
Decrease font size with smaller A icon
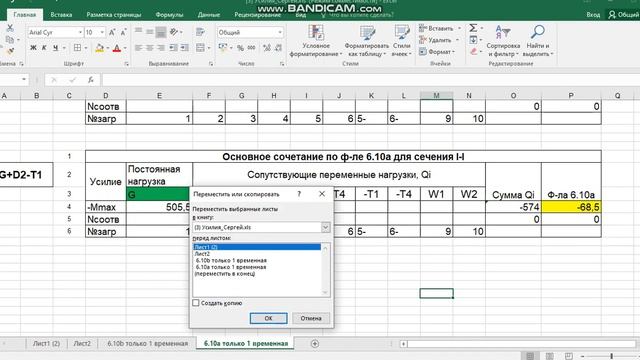[123, 32]
